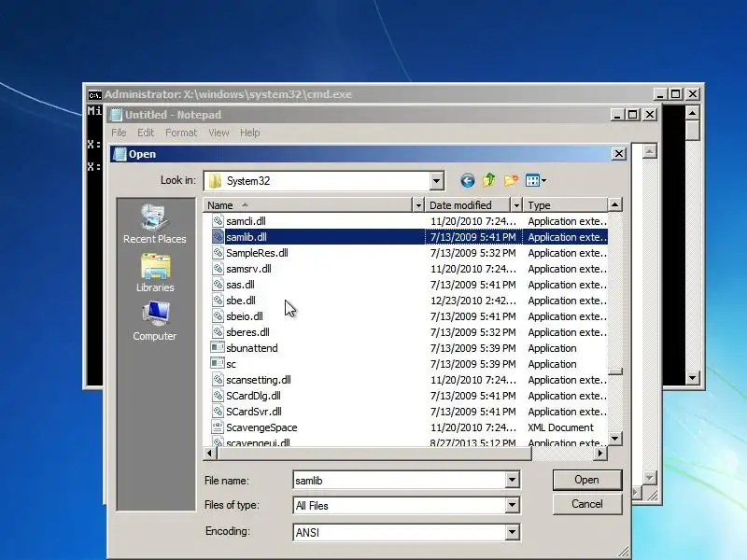The image size is (747, 560).
Task: Click the file list vertical scrollbar thumb
Action: [x=615, y=371]
